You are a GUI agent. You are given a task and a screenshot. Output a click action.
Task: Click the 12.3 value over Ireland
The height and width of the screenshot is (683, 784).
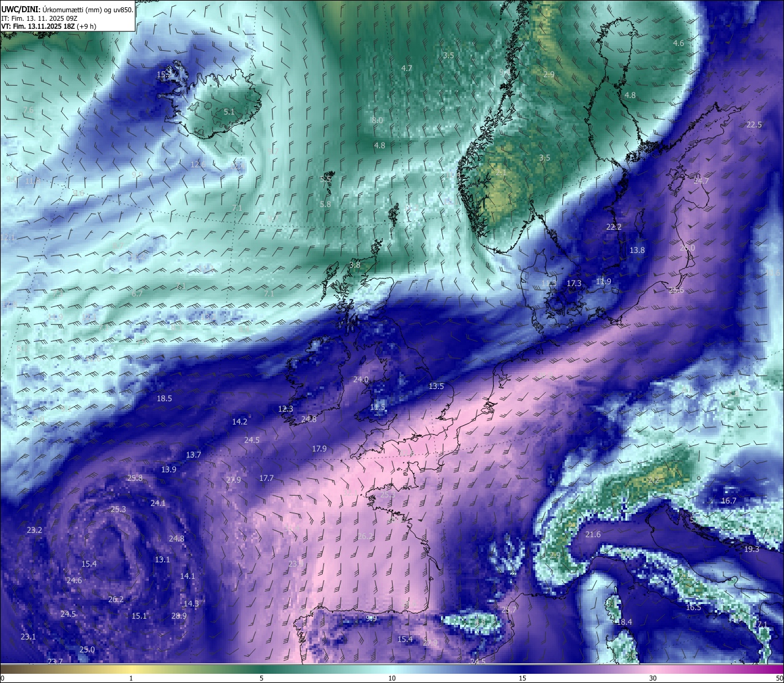click(x=285, y=409)
